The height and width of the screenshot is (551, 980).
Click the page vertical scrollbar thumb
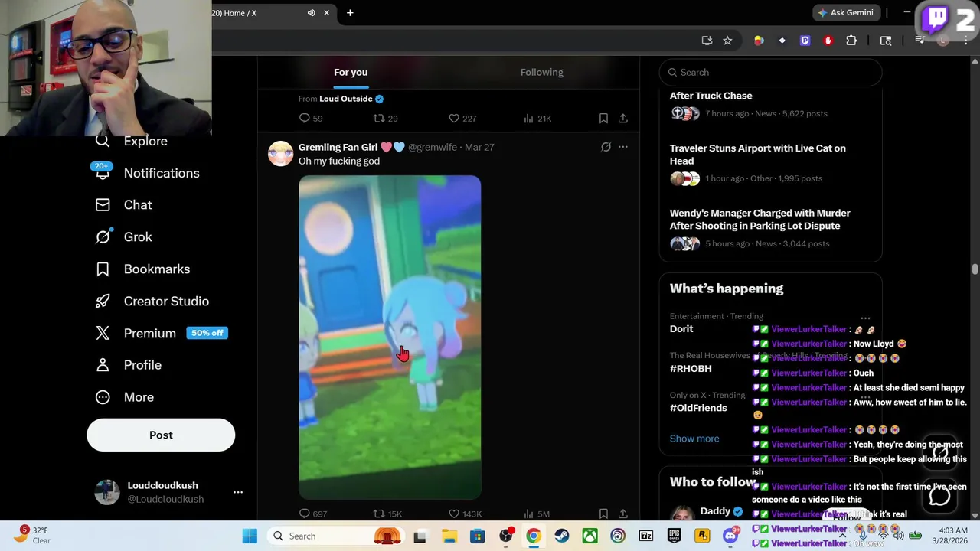tap(975, 269)
